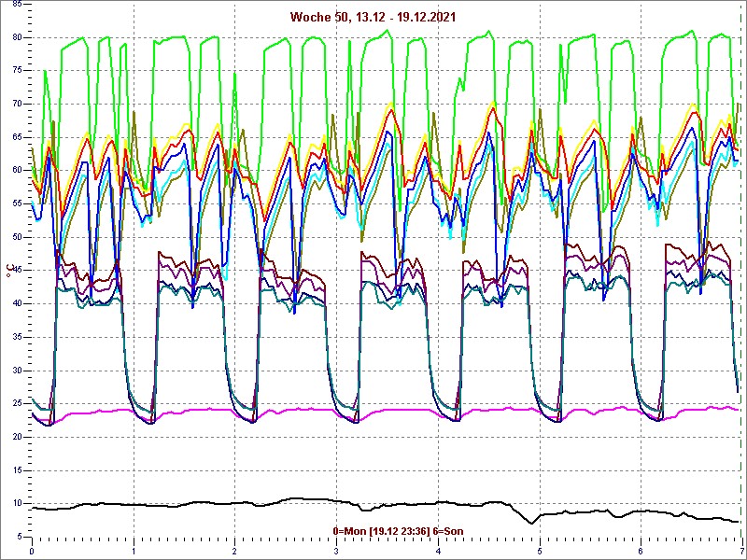Viewport: 747px width, 560px height.
Task: Select the y-axis label '35'
Action: tap(17, 337)
